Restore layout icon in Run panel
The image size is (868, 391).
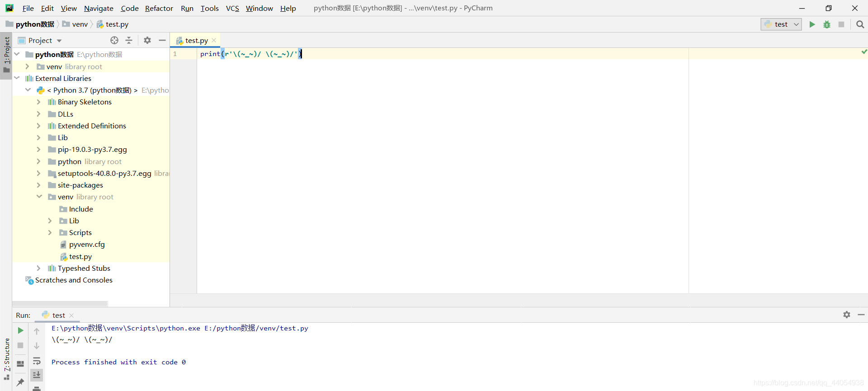tap(20, 363)
